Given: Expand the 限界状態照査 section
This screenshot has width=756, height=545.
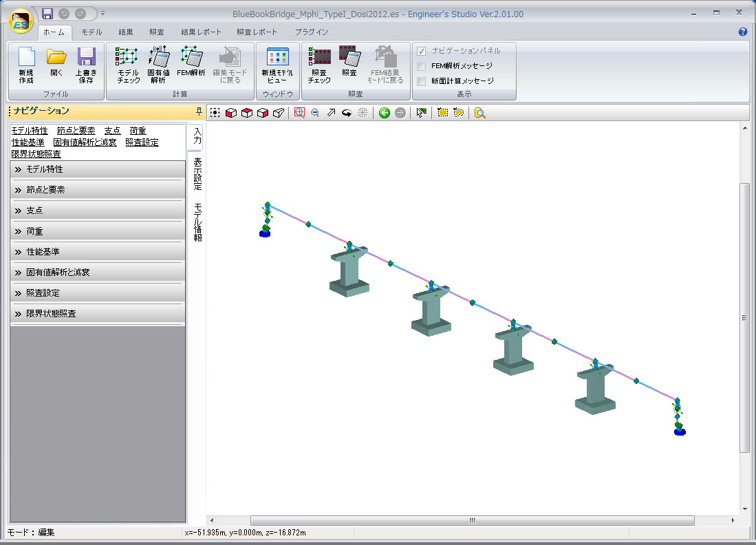Looking at the screenshot, I should point(98,314).
